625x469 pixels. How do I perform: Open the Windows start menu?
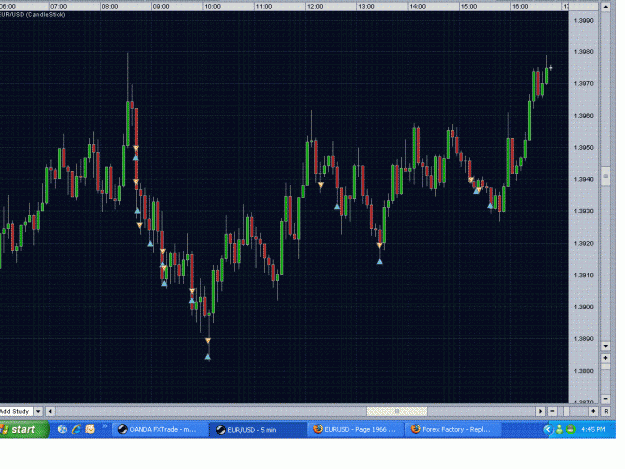[x=24, y=430]
